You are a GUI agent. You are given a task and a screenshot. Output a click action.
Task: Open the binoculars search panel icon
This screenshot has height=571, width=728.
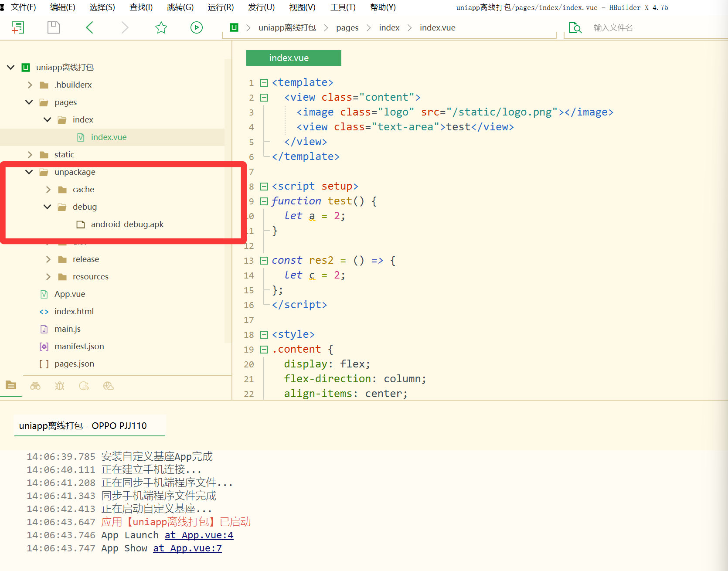click(35, 386)
